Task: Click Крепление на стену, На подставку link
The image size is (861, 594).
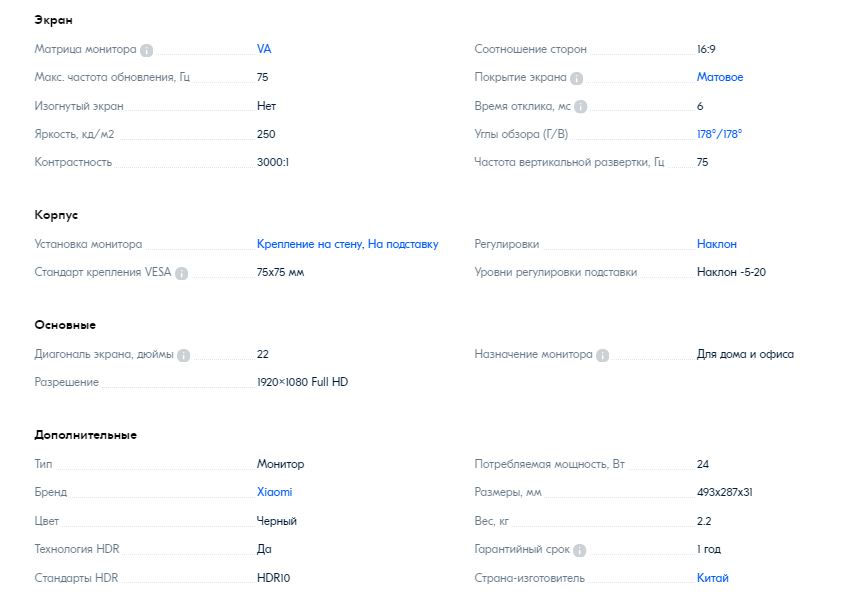Action: tap(347, 244)
